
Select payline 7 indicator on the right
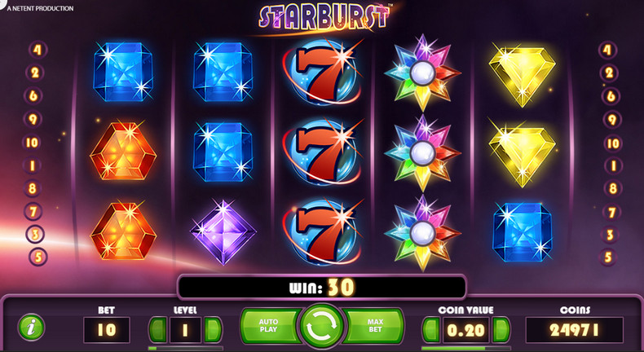point(611,213)
